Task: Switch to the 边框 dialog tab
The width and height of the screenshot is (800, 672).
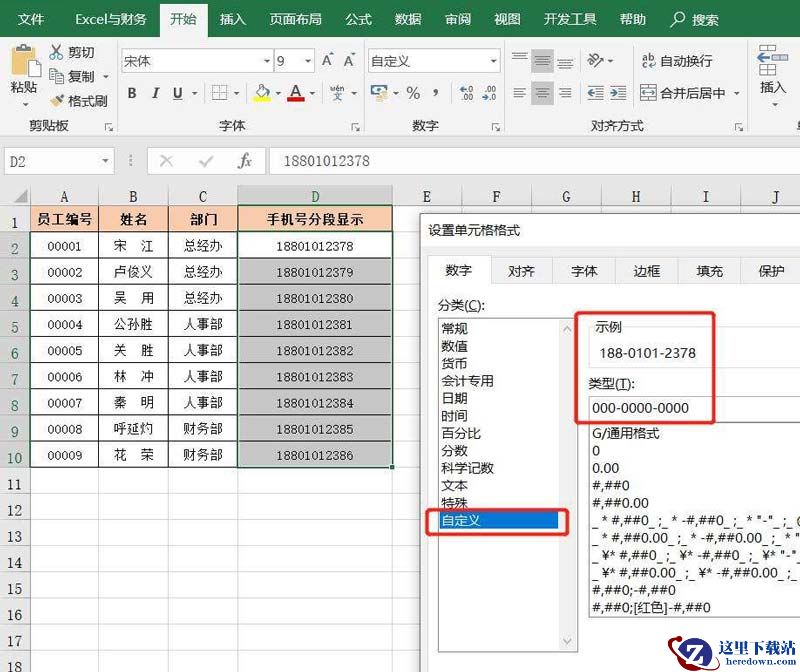Action: point(646,271)
